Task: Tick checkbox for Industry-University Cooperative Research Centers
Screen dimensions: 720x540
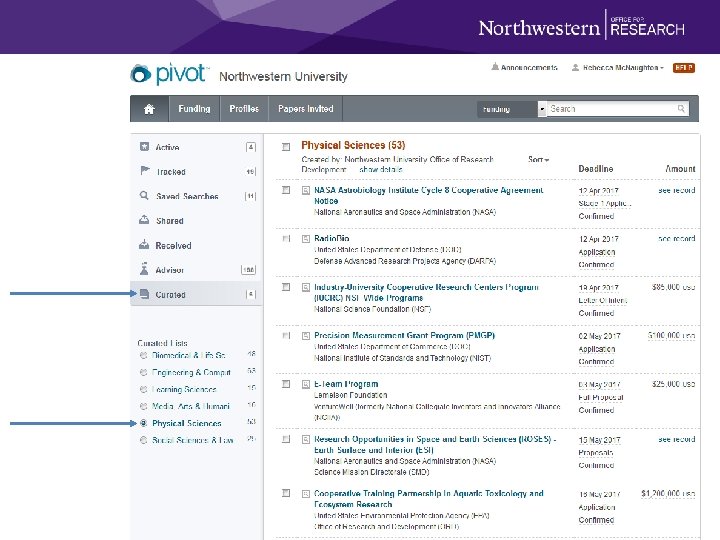Action: pyautogui.click(x=286, y=287)
